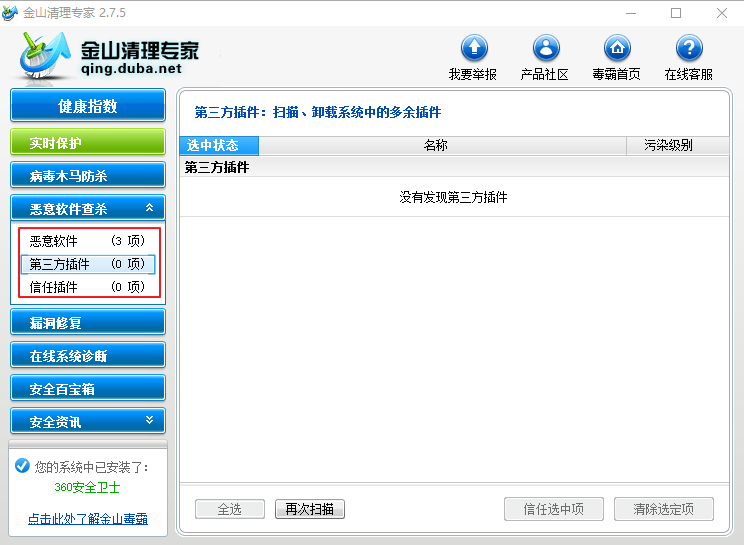Close the 金山清理专家 window
The image size is (744, 545).
722,13
